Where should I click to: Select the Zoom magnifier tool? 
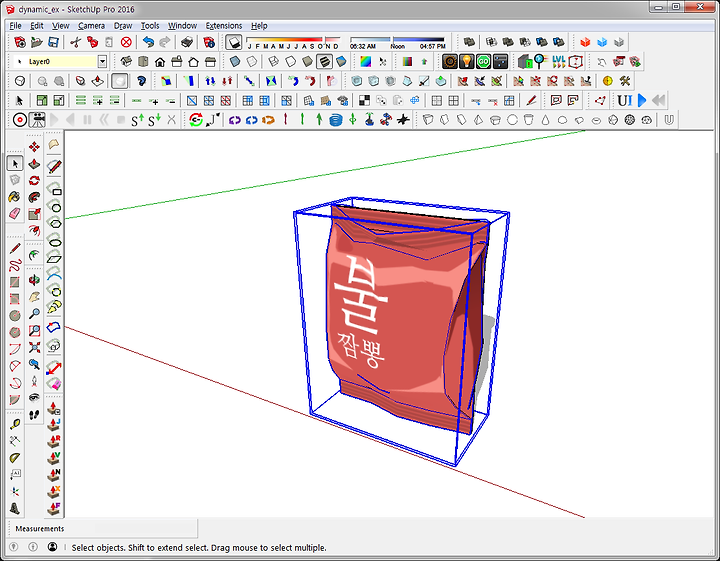click(34, 314)
